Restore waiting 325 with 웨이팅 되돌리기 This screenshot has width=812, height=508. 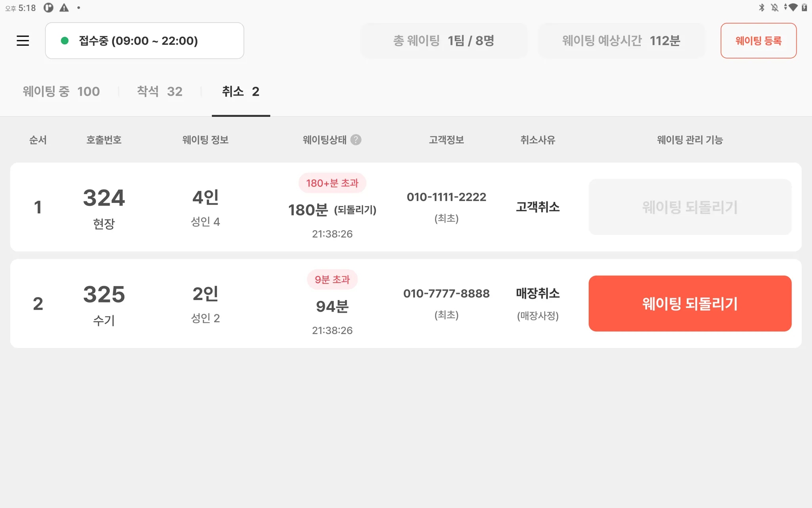689,304
